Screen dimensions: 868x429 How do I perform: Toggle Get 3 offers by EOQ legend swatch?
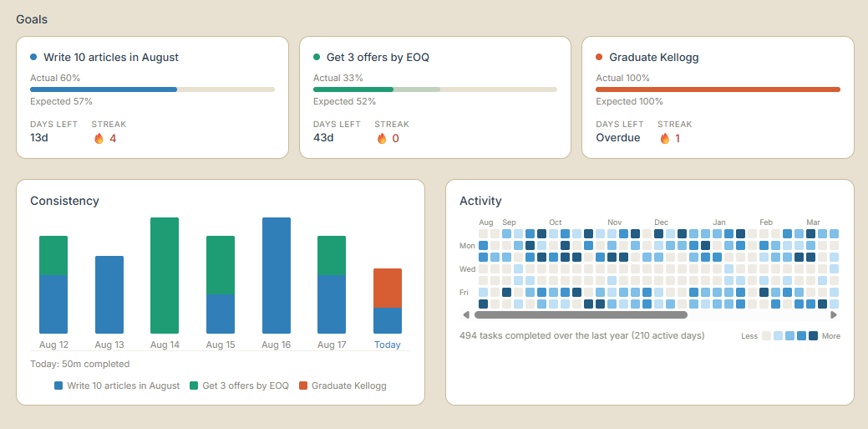(x=194, y=386)
